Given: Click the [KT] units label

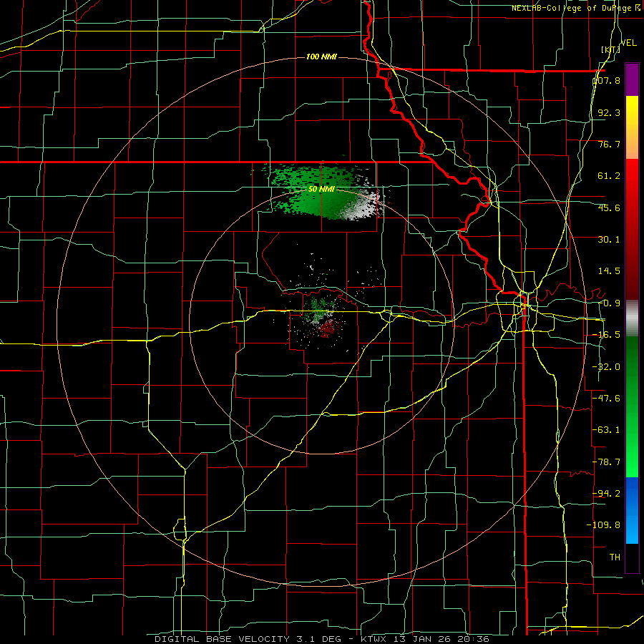Looking at the screenshot, I should [611, 49].
